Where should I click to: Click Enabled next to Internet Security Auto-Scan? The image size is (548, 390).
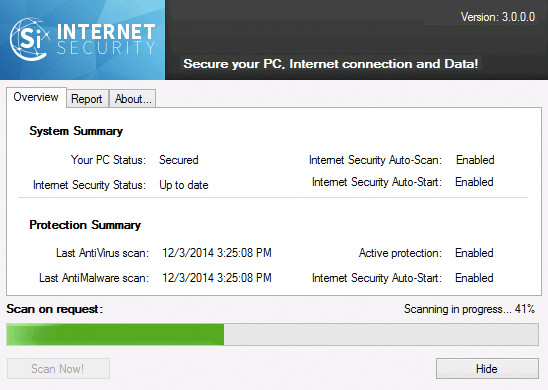[475, 160]
